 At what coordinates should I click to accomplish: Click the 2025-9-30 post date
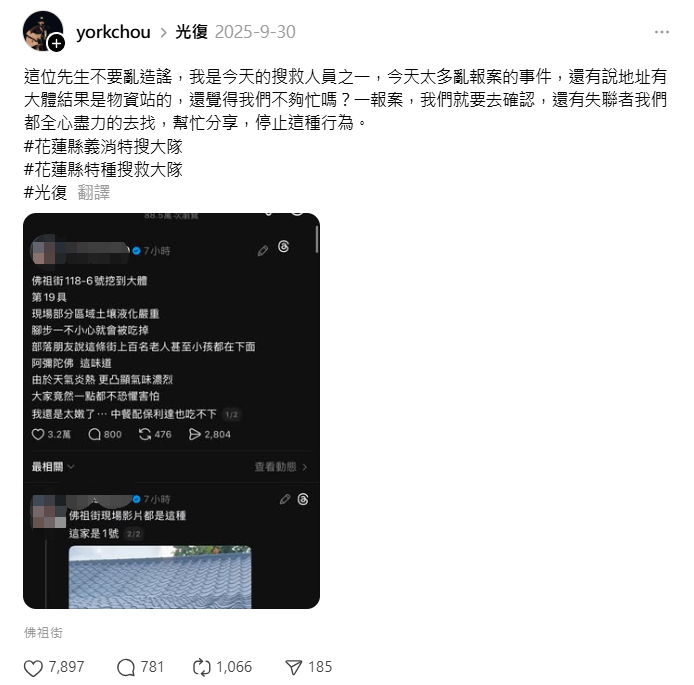coord(255,32)
